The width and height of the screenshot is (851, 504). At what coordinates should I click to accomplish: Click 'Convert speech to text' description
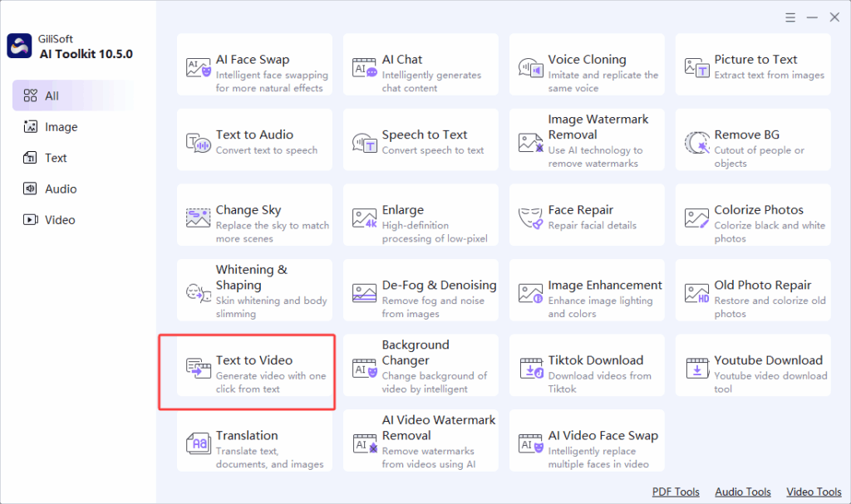coord(432,149)
